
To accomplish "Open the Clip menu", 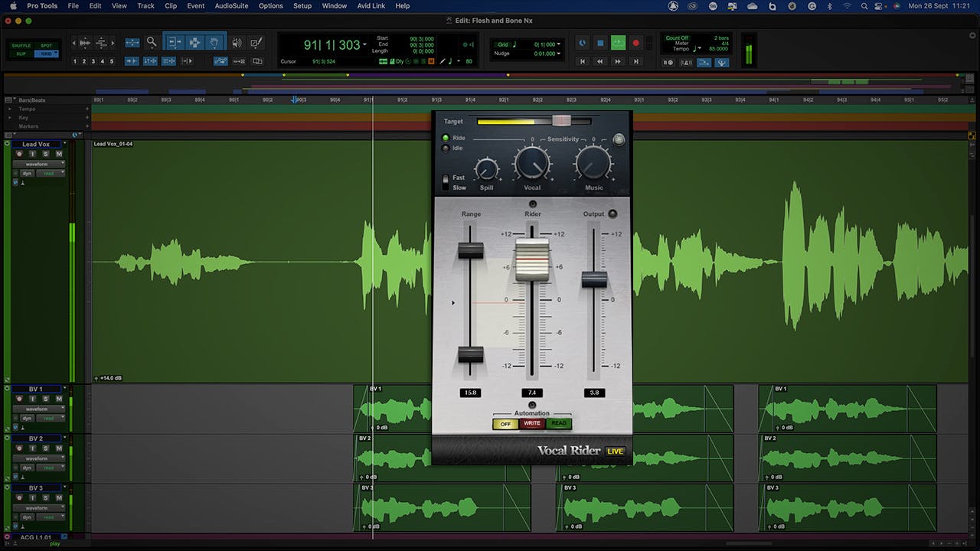I will coord(171,5).
